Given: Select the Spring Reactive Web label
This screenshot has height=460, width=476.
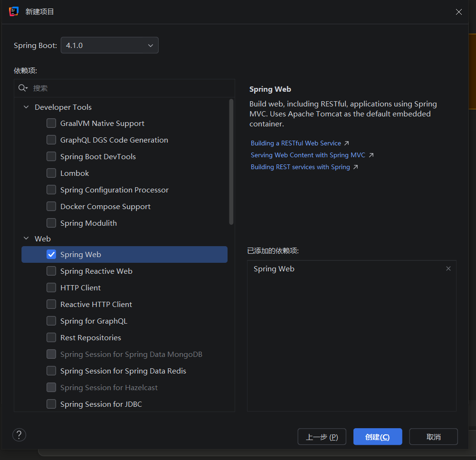Looking at the screenshot, I should point(96,271).
